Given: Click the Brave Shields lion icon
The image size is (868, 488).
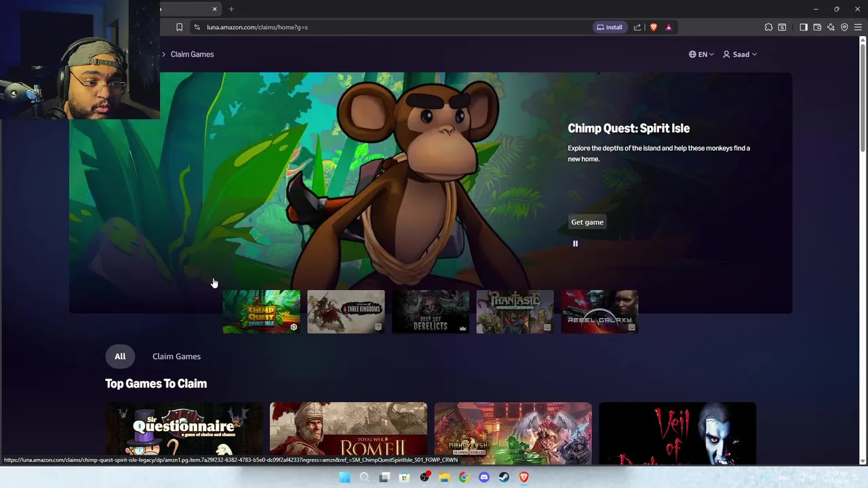Looking at the screenshot, I should [x=654, y=27].
